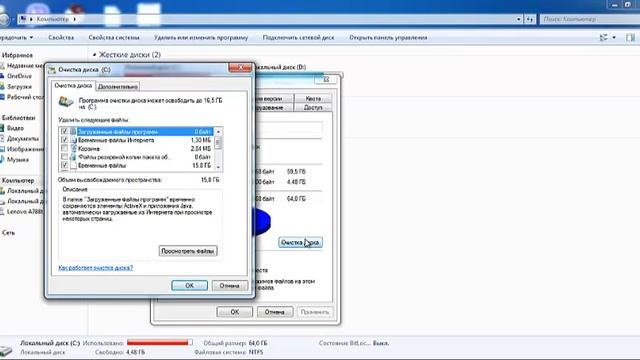The height and width of the screenshot is (360, 640).
Task: Open the Квота tab in properties window
Action: [x=313, y=99]
